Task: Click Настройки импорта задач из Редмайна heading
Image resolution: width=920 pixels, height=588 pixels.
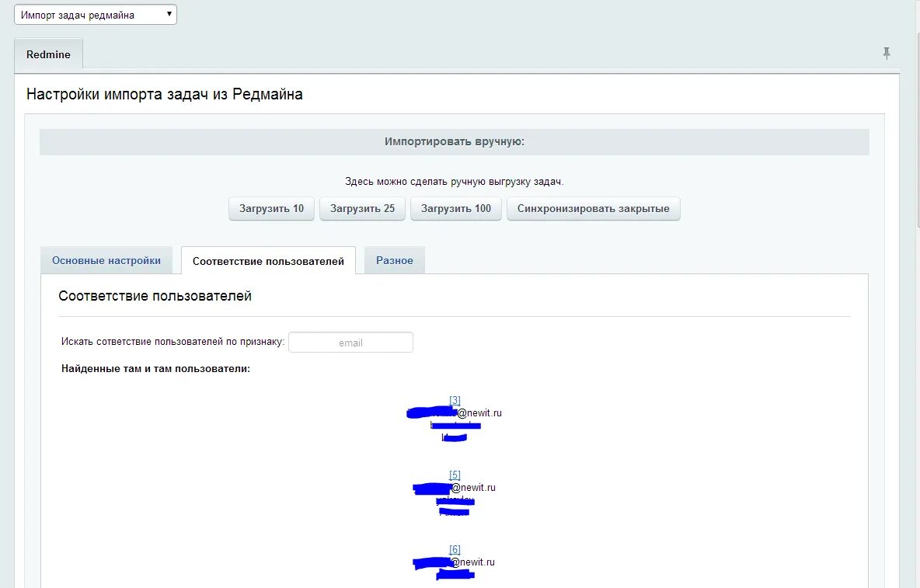Action: pyautogui.click(x=164, y=95)
